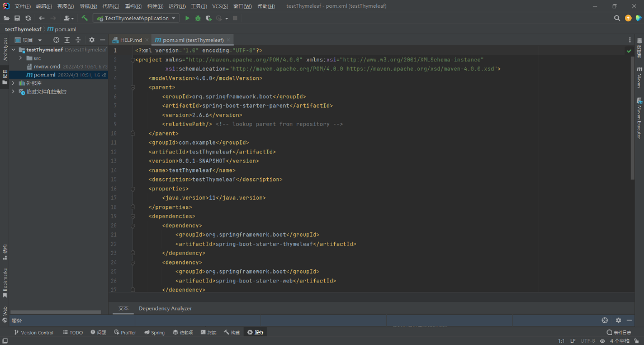This screenshot has width=644, height=345.
Task: Select pom.xml in the project tree
Action: pyautogui.click(x=58, y=75)
